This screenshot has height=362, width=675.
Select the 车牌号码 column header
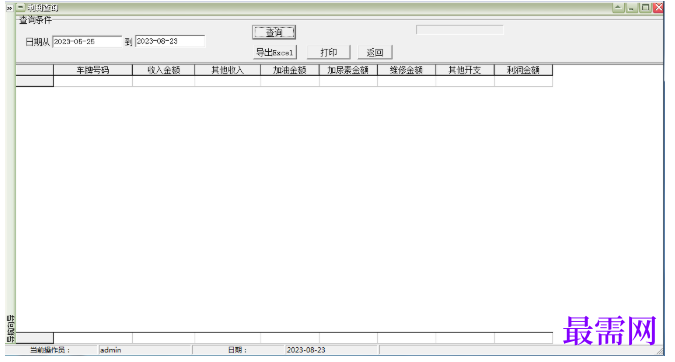tap(93, 70)
